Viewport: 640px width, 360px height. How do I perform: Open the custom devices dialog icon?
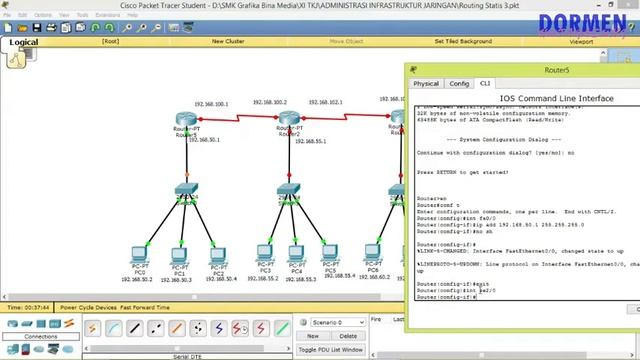tap(188, 28)
